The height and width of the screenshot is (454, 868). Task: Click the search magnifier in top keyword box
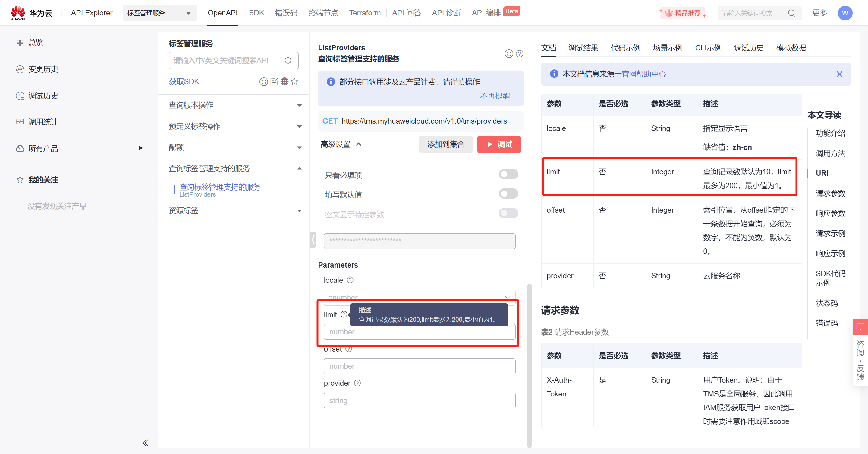pos(791,13)
